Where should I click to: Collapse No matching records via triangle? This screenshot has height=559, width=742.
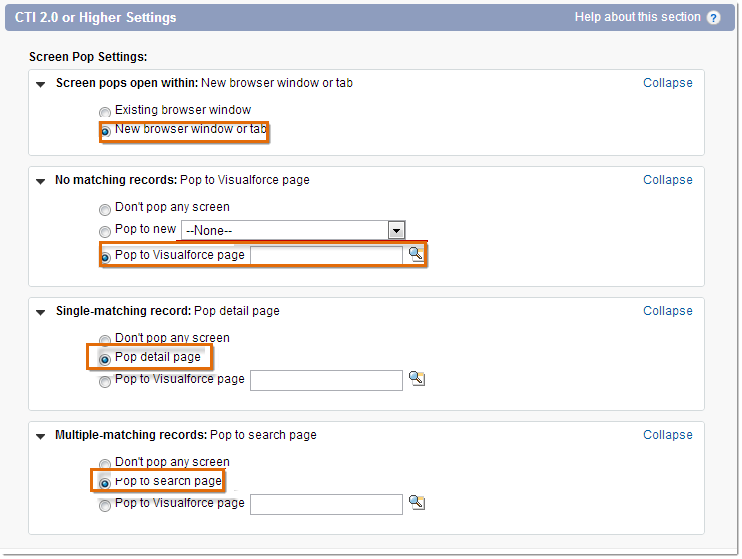pos(41,182)
